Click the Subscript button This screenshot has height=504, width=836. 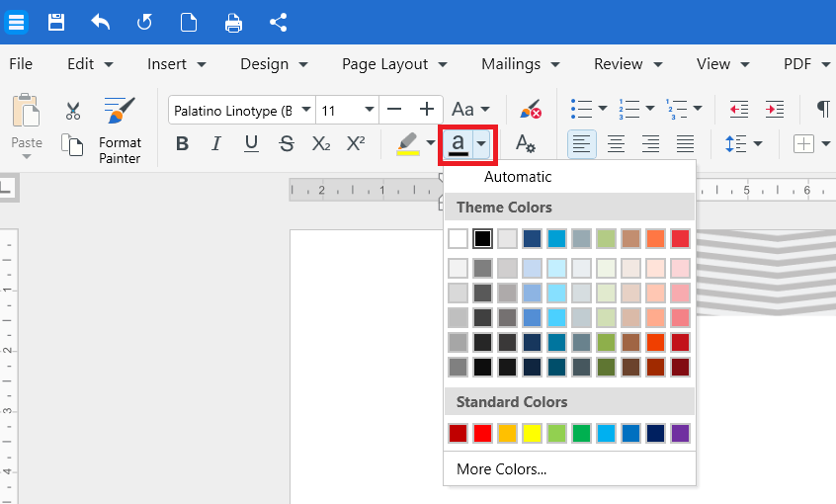click(x=321, y=143)
